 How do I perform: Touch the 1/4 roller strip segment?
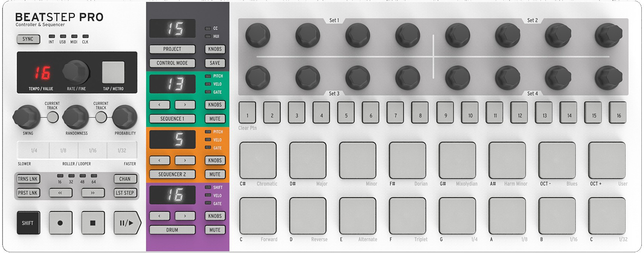34,151
